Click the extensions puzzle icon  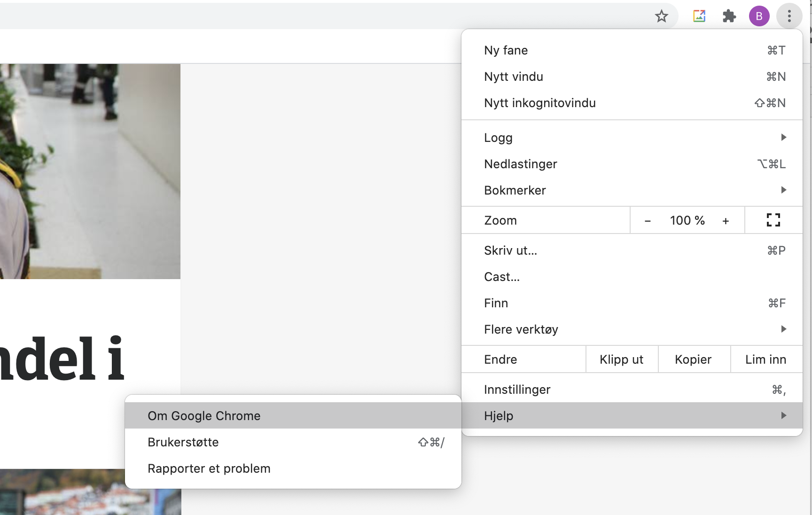(729, 16)
